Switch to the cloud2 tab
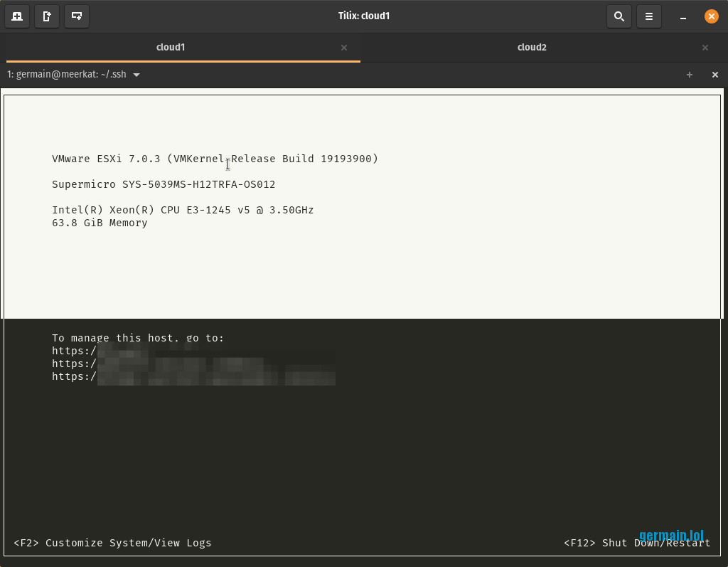Image resolution: width=728 pixels, height=567 pixels. [x=532, y=48]
